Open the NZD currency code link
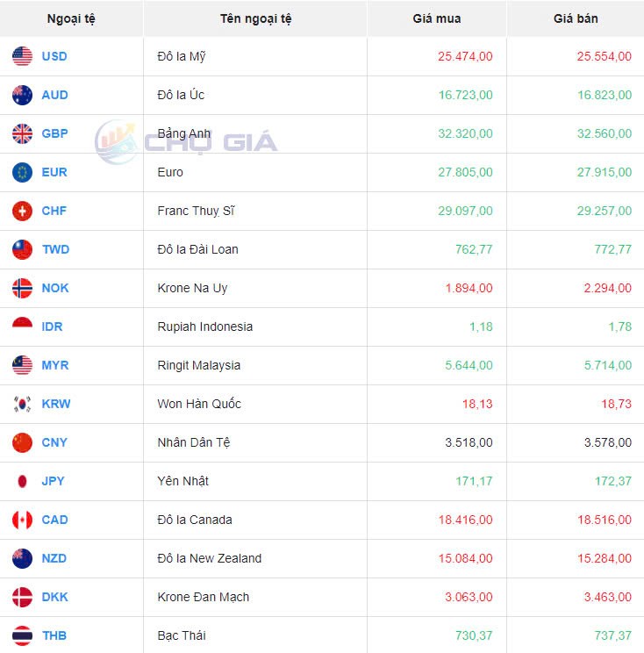Viewport: 644px width, 653px height. click(54, 558)
